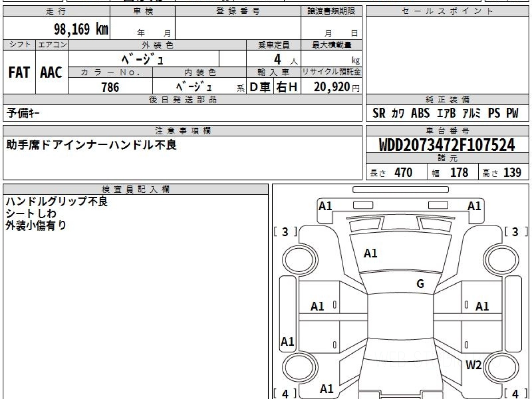This screenshot has width=532, height=399.
Task: Select the 高さ 139 dimension
Action: click(502, 172)
